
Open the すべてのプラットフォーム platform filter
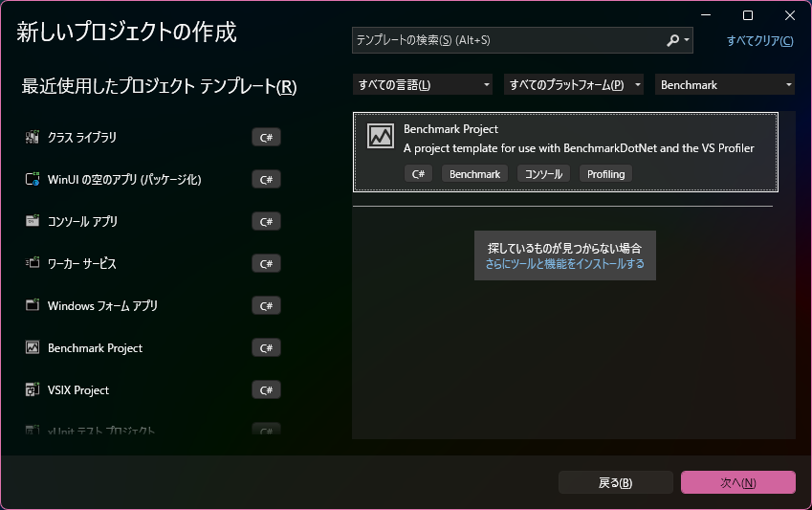pyautogui.click(x=574, y=84)
